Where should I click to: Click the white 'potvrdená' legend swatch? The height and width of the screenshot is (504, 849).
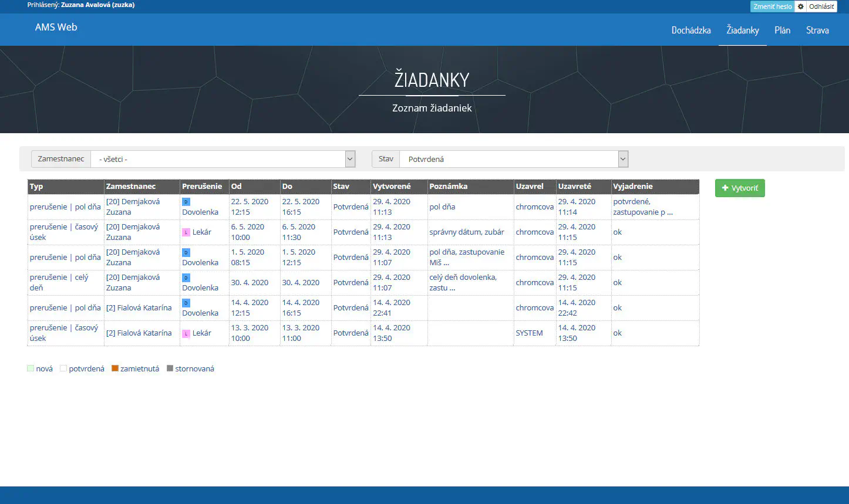coord(63,368)
